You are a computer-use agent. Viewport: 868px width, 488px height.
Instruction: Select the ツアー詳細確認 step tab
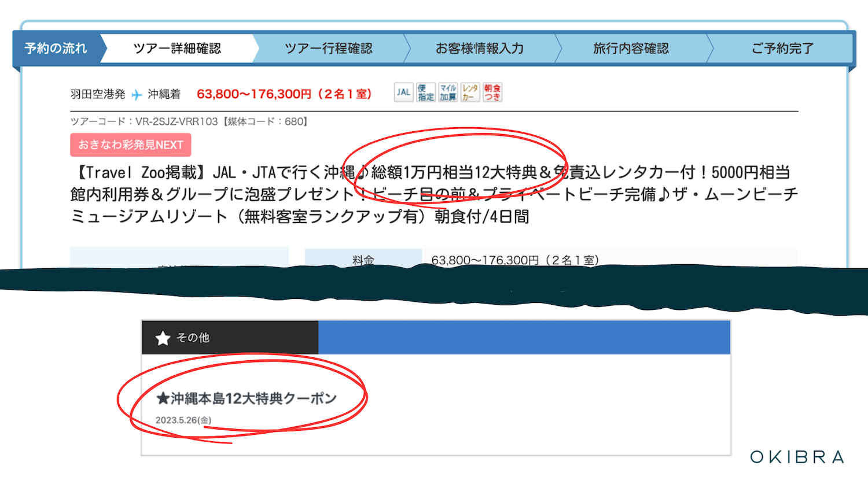[177, 49]
